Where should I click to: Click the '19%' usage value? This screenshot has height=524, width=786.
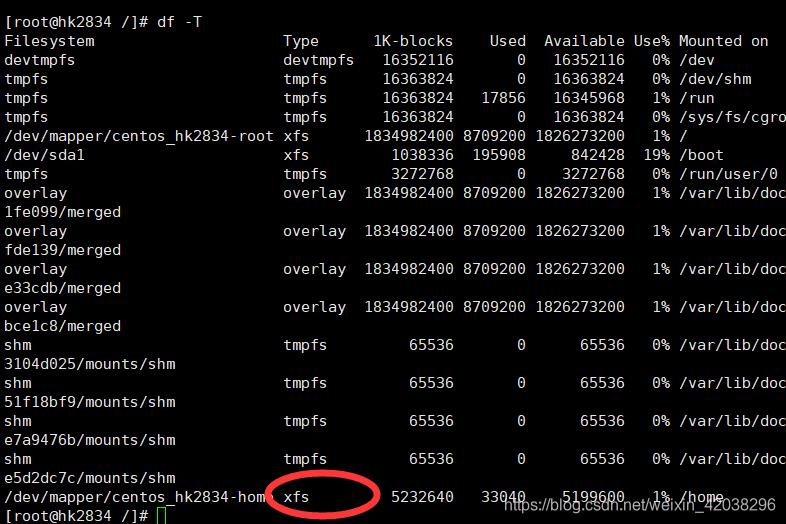[x=657, y=155]
